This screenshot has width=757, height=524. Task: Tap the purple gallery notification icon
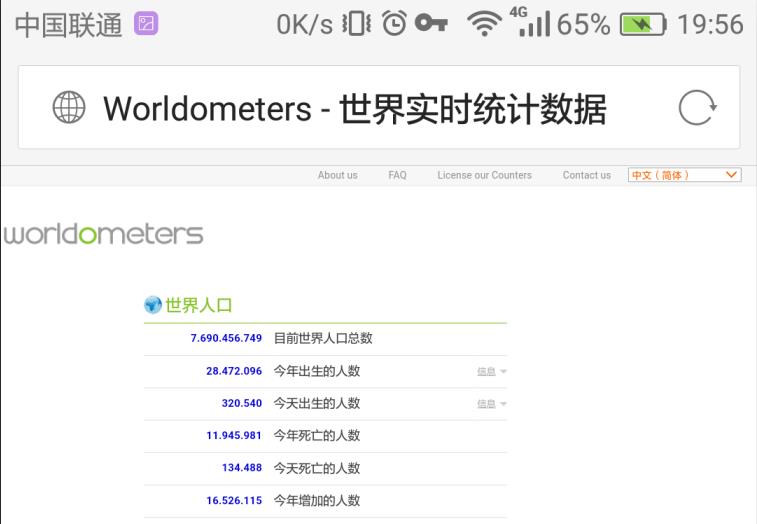pos(146,24)
